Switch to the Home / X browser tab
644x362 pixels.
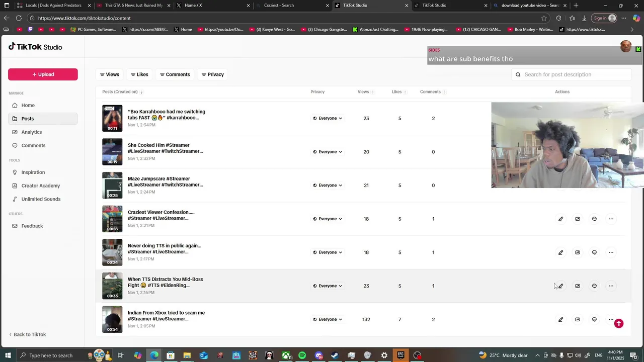point(212,5)
